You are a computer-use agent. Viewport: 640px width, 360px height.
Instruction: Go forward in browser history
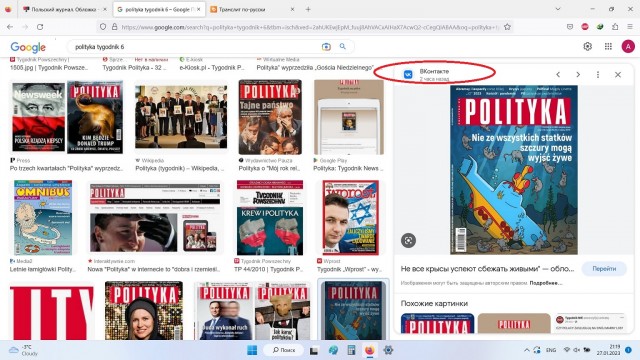pos(25,27)
